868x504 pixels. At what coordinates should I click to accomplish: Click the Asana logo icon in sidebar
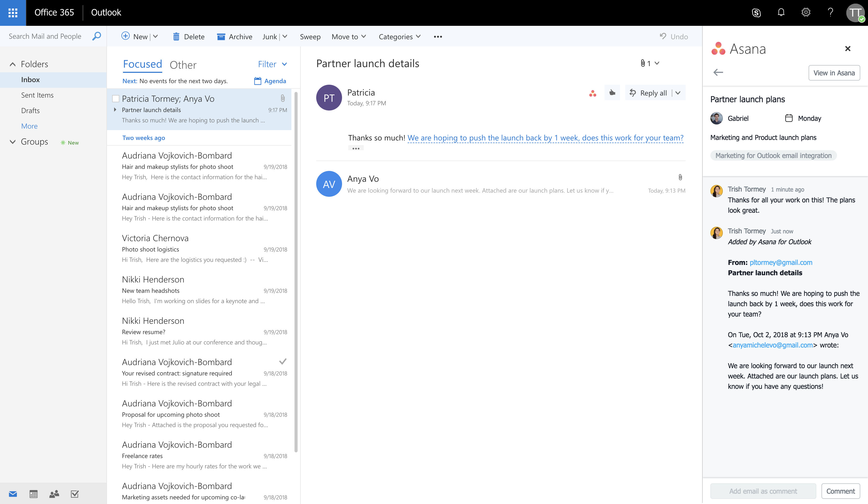[718, 49]
